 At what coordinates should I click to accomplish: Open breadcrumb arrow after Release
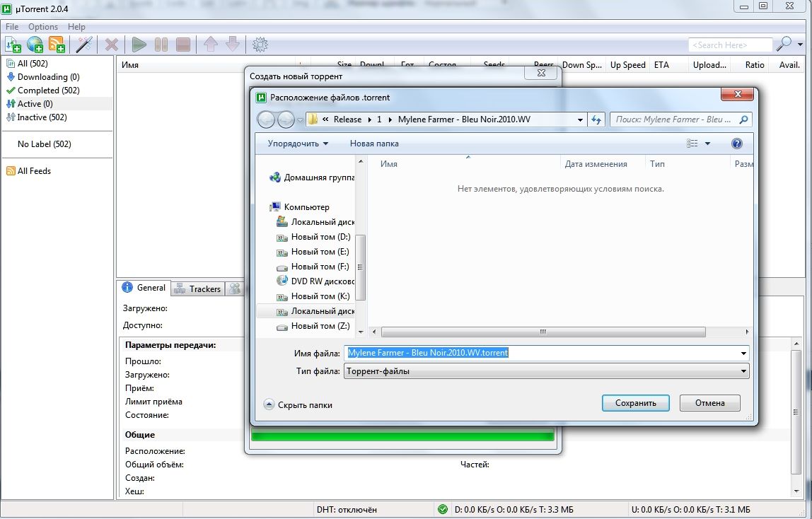(370, 119)
